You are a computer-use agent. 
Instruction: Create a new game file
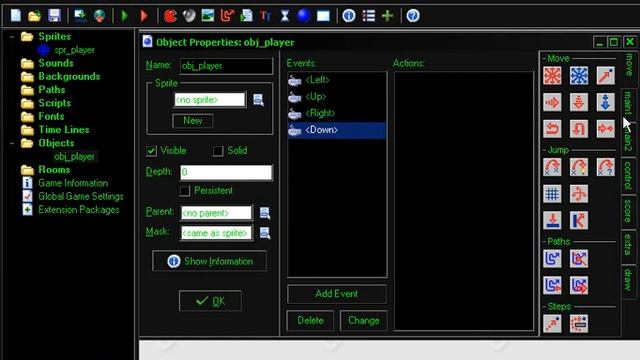[16, 16]
